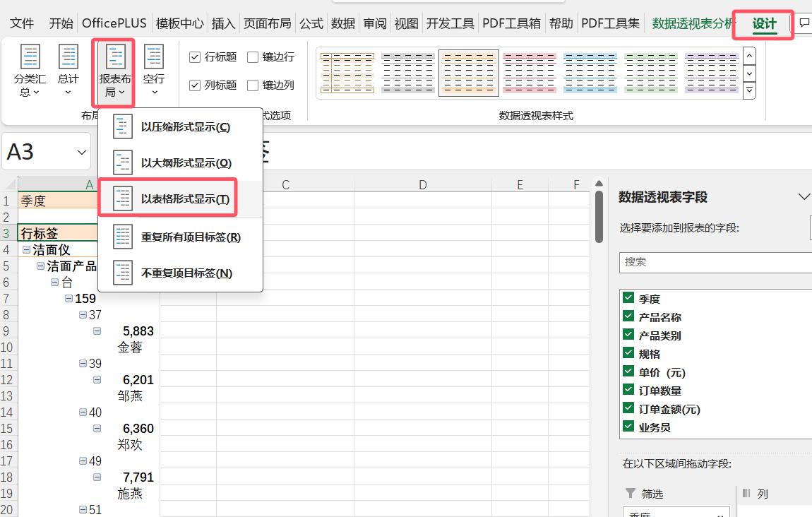812x517 pixels.
Task: Uncheck the 订单数量 field checkbox
Action: [x=628, y=390]
